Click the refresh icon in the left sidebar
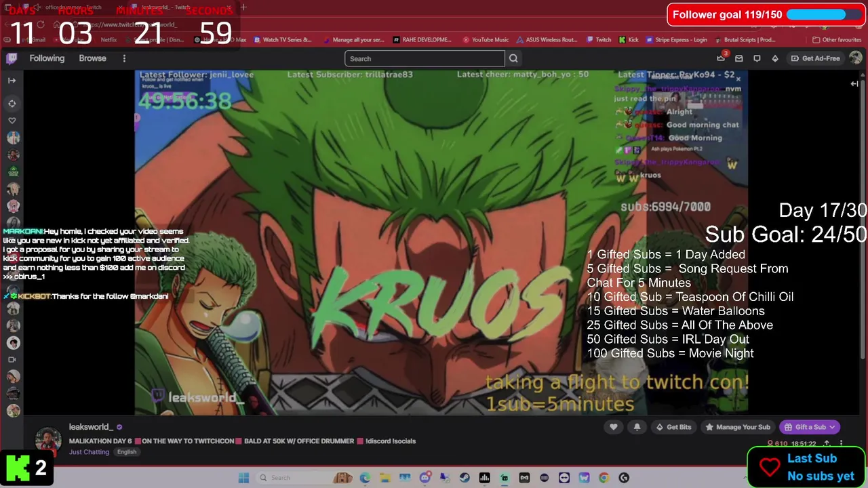The width and height of the screenshot is (868, 488). click(x=12, y=103)
